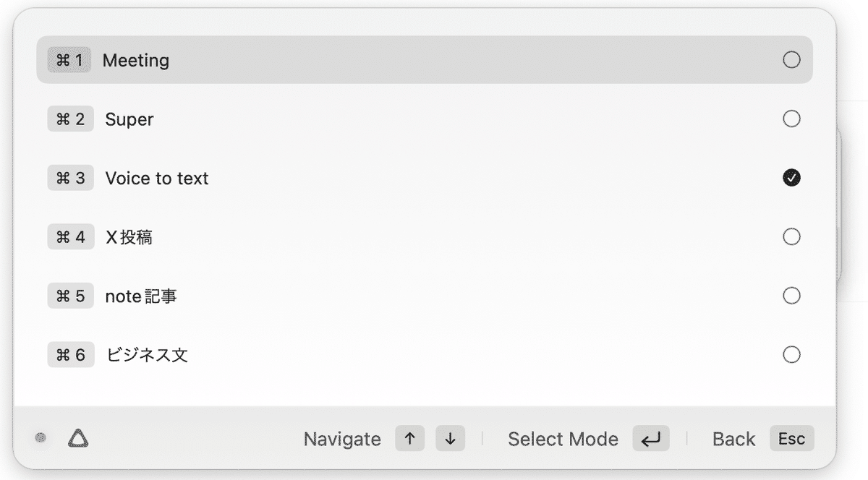Select the X投稿 radio button
This screenshot has height=480, width=868.
point(791,237)
